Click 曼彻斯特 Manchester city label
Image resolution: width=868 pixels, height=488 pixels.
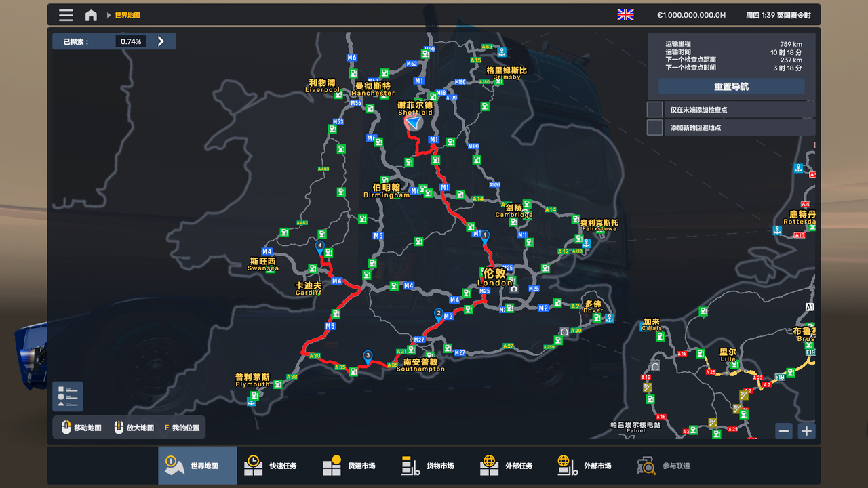click(x=373, y=89)
